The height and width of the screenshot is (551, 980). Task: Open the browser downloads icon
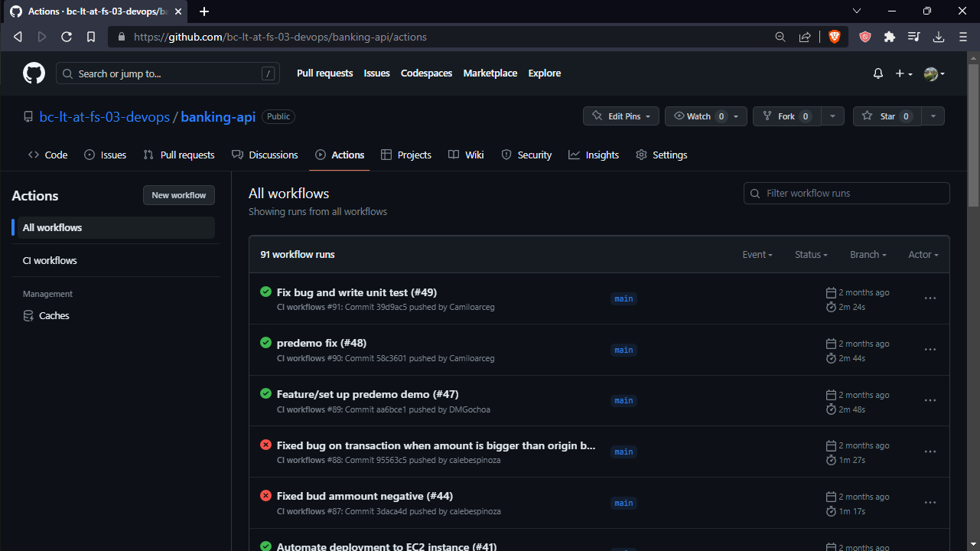click(x=938, y=36)
